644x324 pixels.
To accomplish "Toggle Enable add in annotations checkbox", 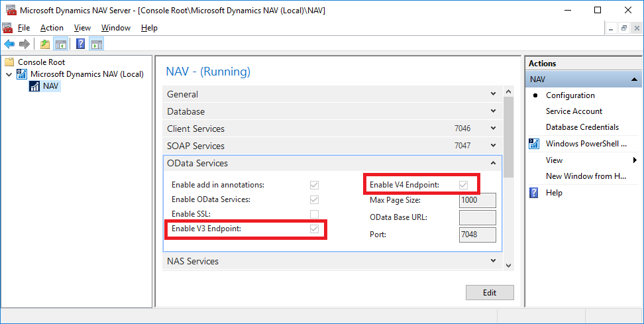I will [314, 186].
